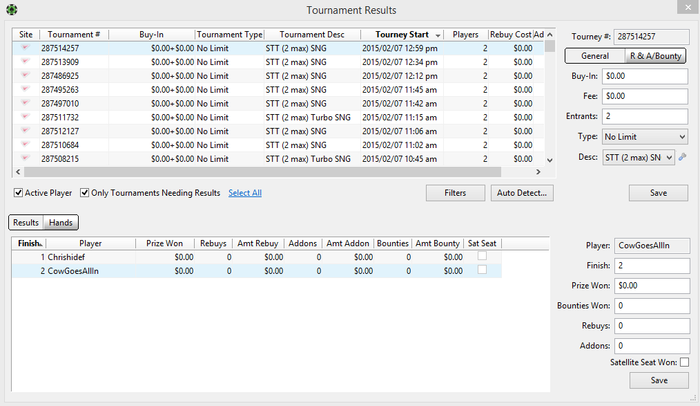The width and height of the screenshot is (700, 406).
Task: Click the site icon for tournament 287495263
Action: (x=25, y=89)
